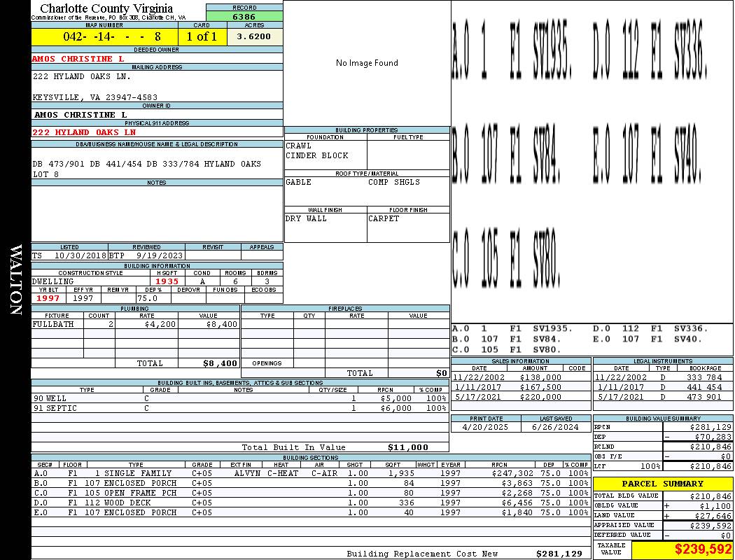Select the '112 WOOD DECK' section type
This screenshot has width=735, height=560.
[x=118, y=503]
